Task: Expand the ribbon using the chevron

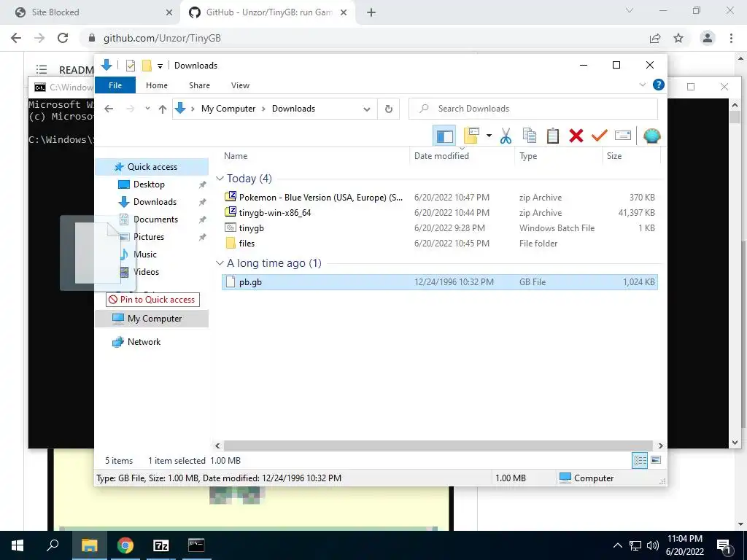Action: 642,85
